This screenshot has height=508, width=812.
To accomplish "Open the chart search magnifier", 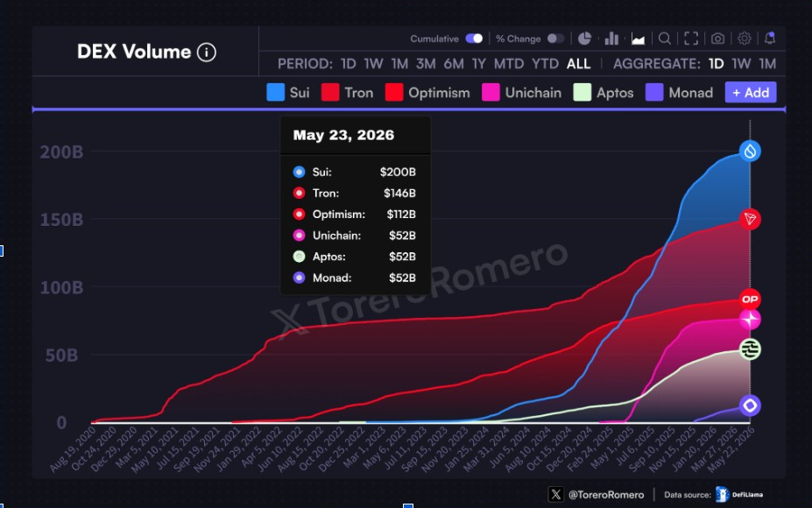I will coord(665,39).
